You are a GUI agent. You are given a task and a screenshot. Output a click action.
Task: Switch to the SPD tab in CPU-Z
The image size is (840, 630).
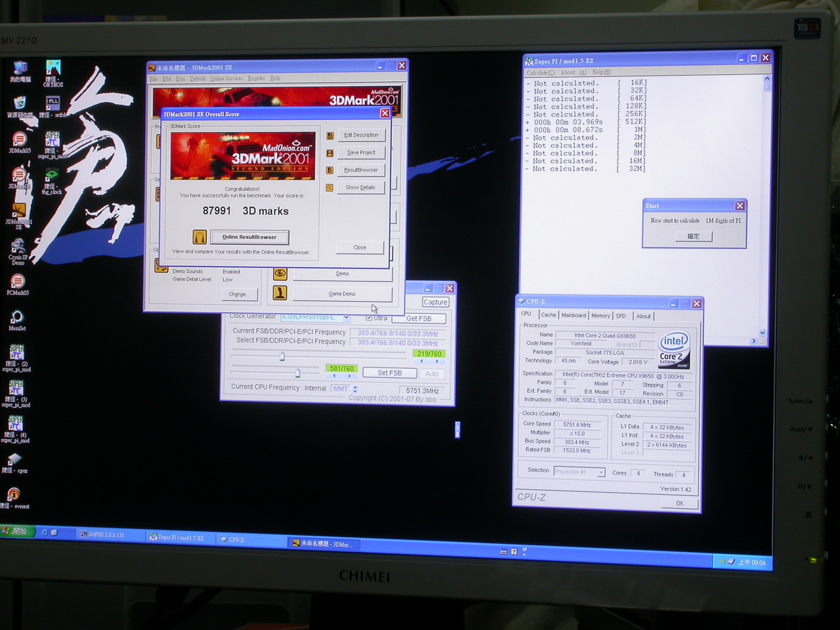(621, 316)
